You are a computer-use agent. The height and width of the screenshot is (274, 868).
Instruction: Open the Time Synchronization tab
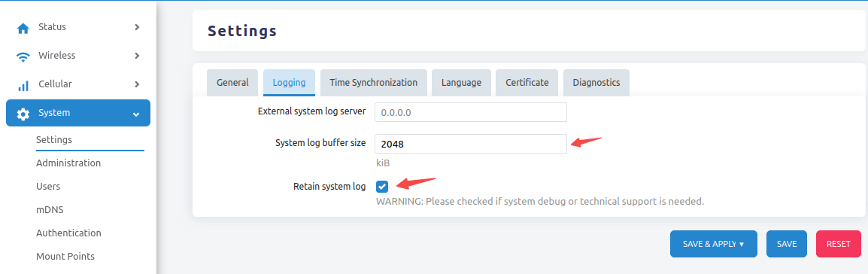[x=374, y=83]
